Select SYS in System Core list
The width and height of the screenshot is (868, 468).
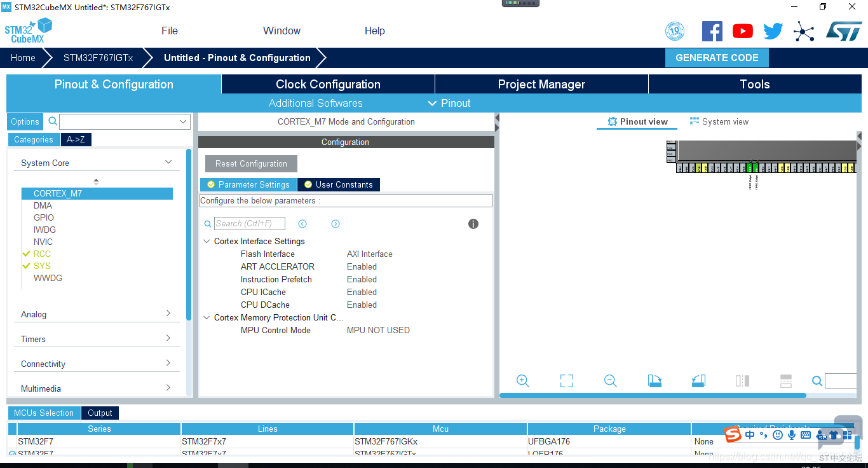[x=42, y=266]
